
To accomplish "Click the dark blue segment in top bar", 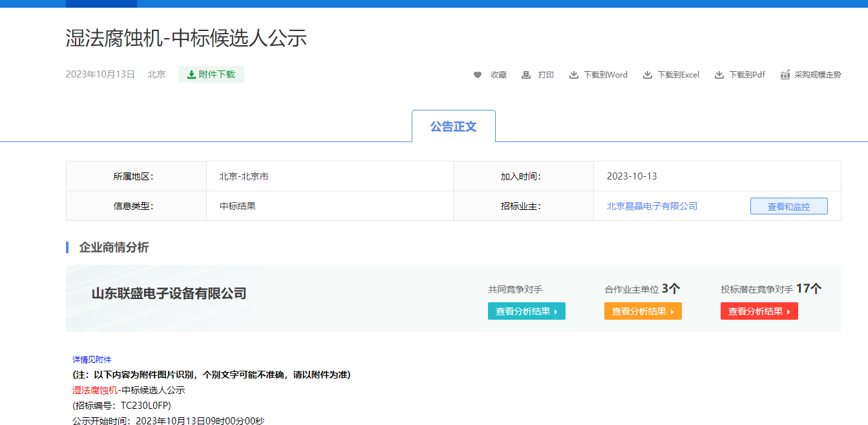I will 101,3.
